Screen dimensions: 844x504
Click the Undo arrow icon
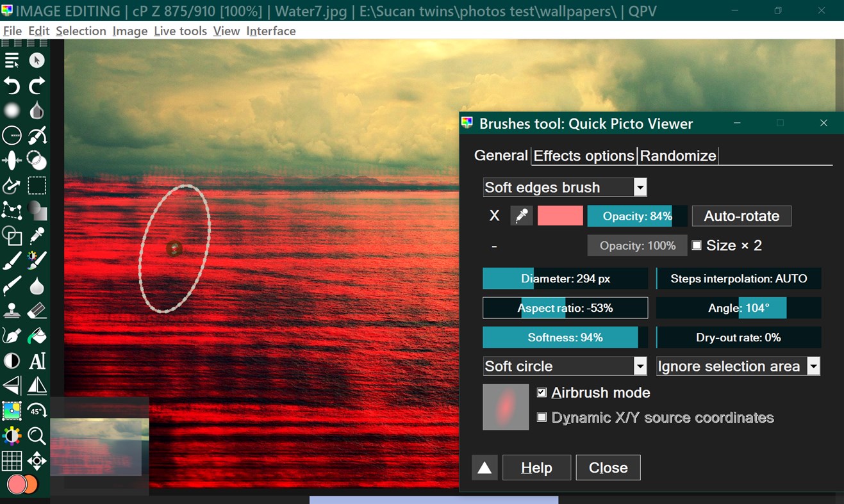tap(12, 86)
